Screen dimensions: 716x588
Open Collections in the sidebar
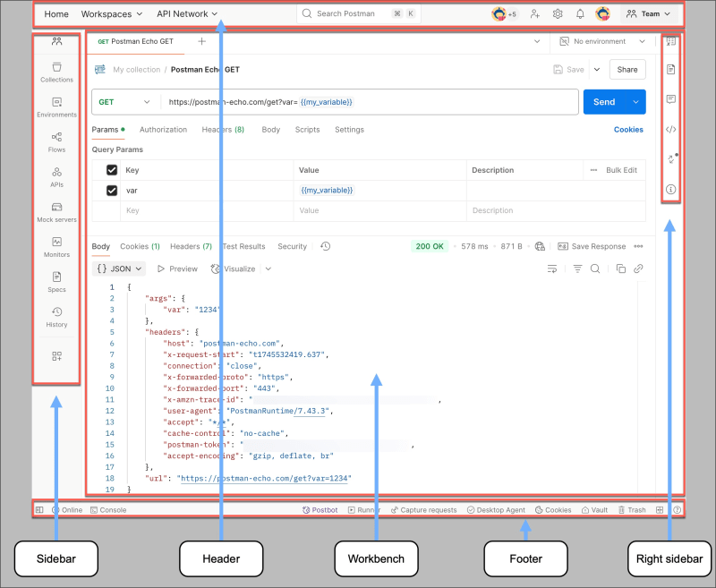pos(56,72)
